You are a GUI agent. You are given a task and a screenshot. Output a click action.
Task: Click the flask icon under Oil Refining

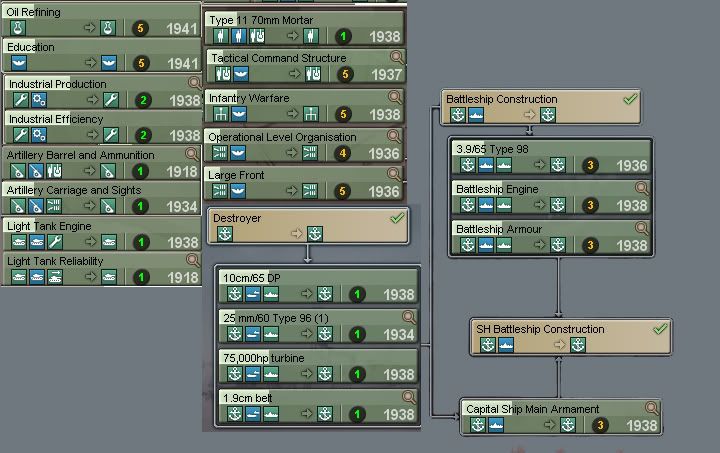coord(17,28)
